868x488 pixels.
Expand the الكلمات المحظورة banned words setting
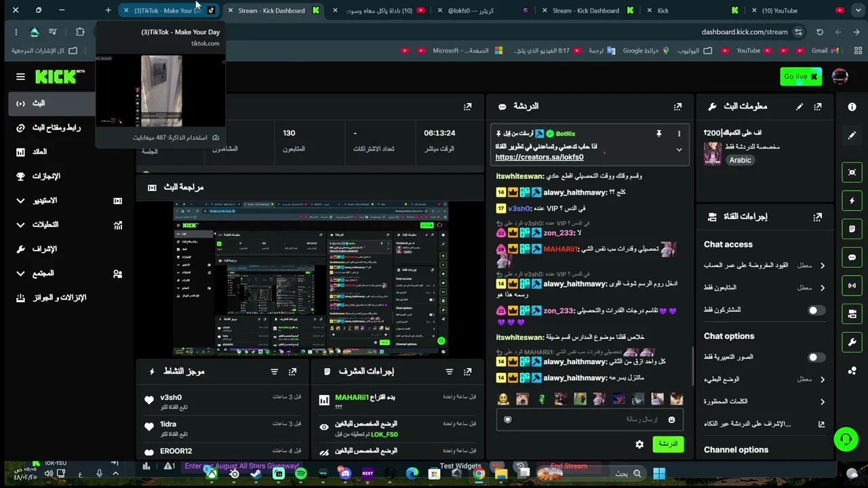pos(764,402)
